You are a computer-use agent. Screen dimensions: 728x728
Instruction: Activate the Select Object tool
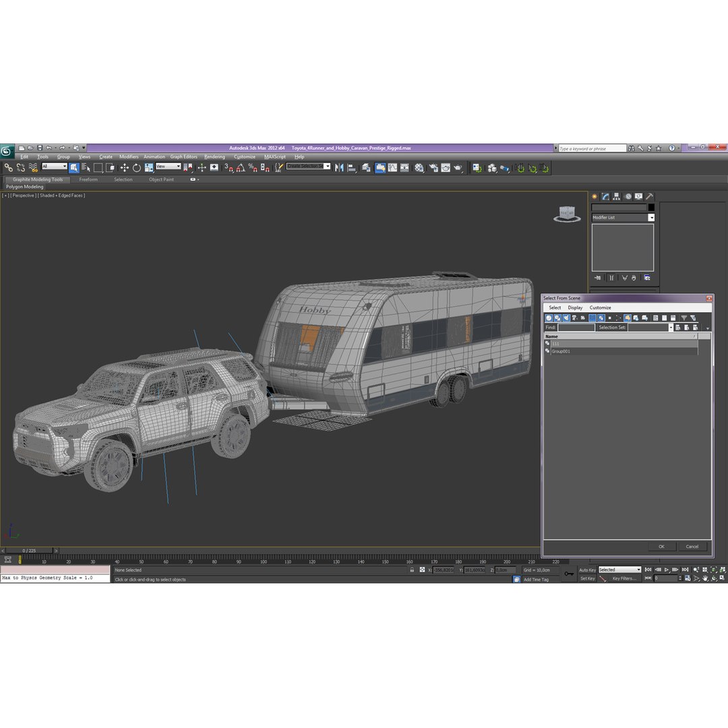point(74,168)
